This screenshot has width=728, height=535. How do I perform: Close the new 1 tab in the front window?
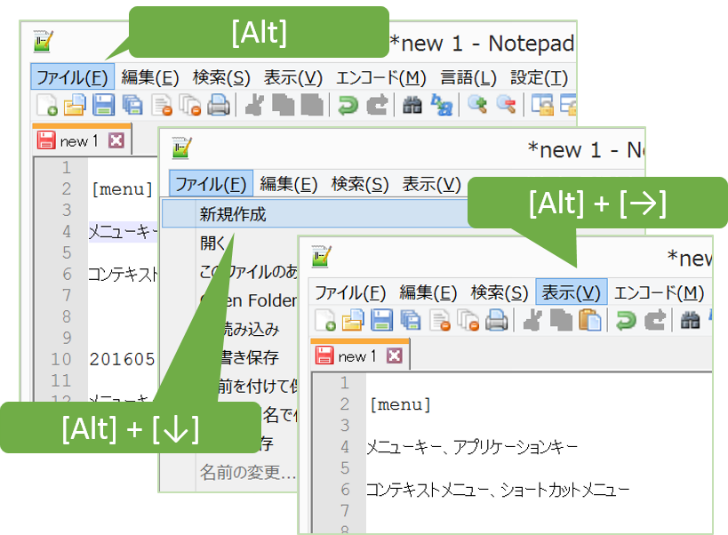pos(394,356)
